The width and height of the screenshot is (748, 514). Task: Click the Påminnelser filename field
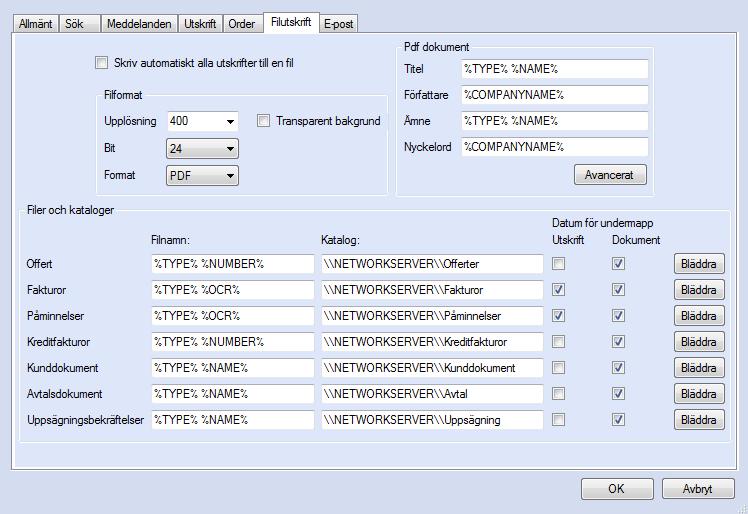tap(233, 316)
